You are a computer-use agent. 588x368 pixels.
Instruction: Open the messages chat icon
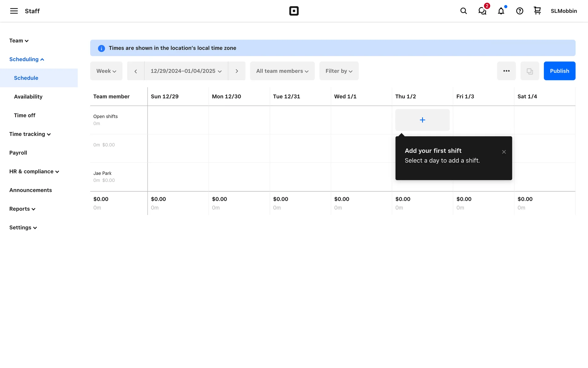(482, 11)
